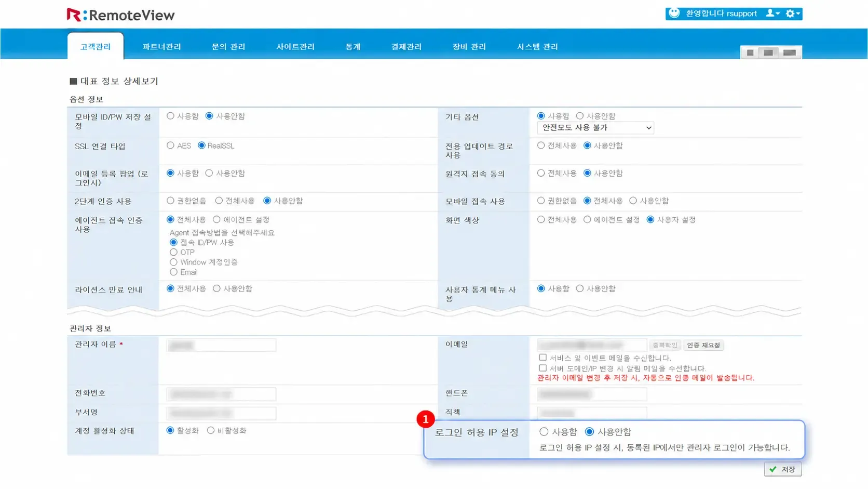Set 라이센스 만료 안내 to 사용안함
Screen dimensions: 868x489
(x=216, y=288)
